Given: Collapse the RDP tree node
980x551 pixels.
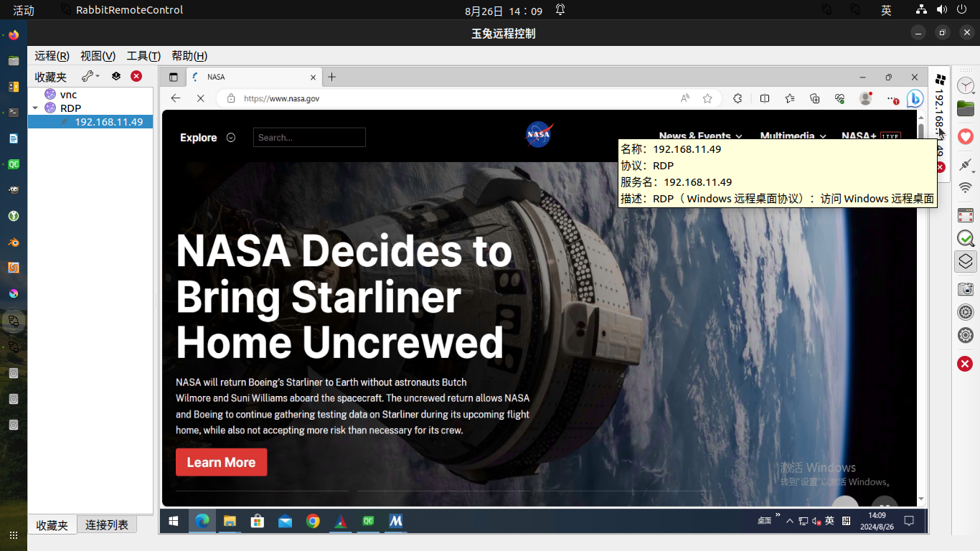Looking at the screenshot, I should [34, 108].
